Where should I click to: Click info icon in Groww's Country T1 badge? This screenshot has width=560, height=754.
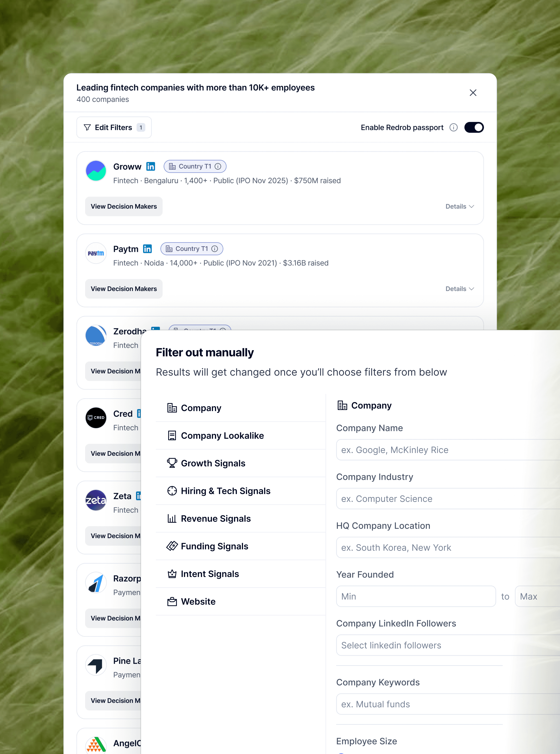click(x=218, y=166)
